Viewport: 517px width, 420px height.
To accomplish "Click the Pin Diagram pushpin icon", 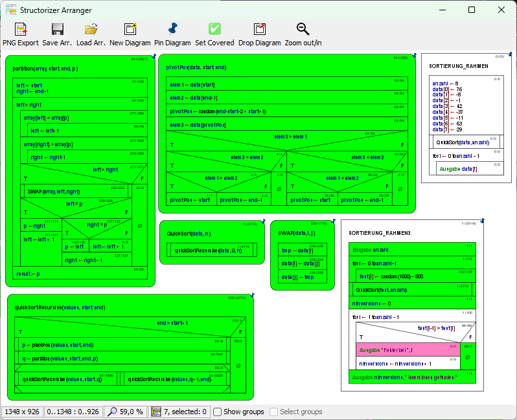I will (172, 29).
